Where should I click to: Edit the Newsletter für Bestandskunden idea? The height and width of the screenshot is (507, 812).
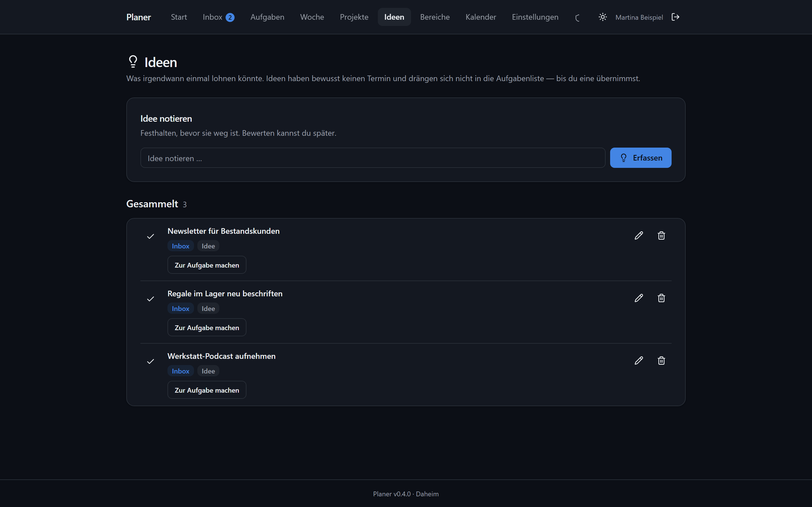point(639,235)
